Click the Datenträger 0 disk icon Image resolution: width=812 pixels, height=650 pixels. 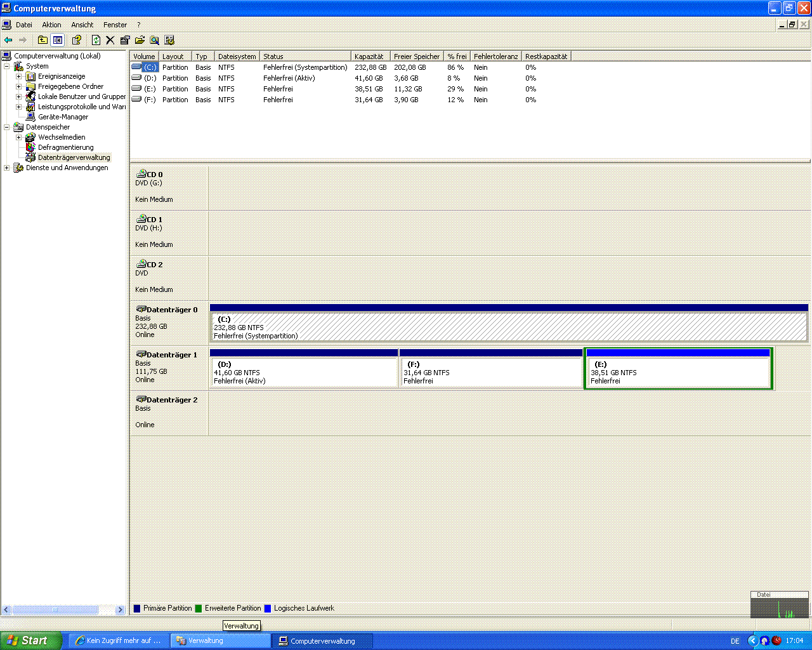tap(141, 309)
